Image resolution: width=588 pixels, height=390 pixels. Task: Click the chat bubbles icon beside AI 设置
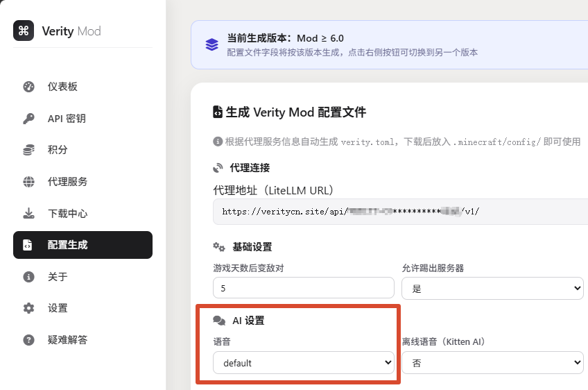pos(219,321)
